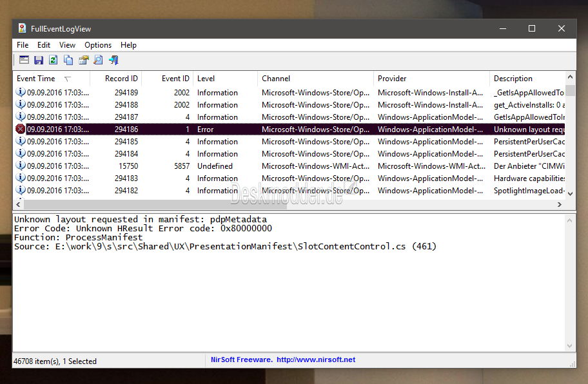Screen dimensions: 588x384
Task: Maximize the FullEventLogView window
Action: click(532, 28)
